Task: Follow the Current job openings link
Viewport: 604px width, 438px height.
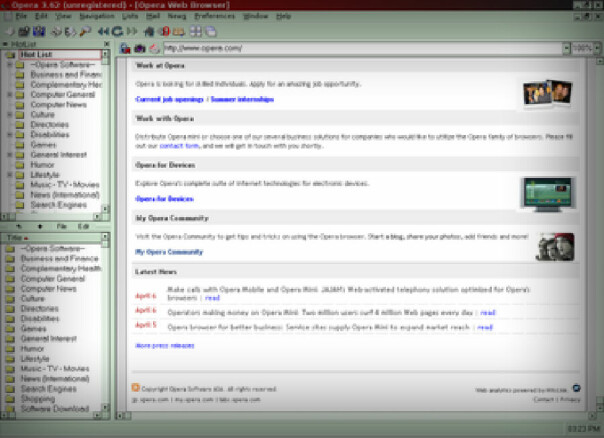Action: tap(169, 99)
